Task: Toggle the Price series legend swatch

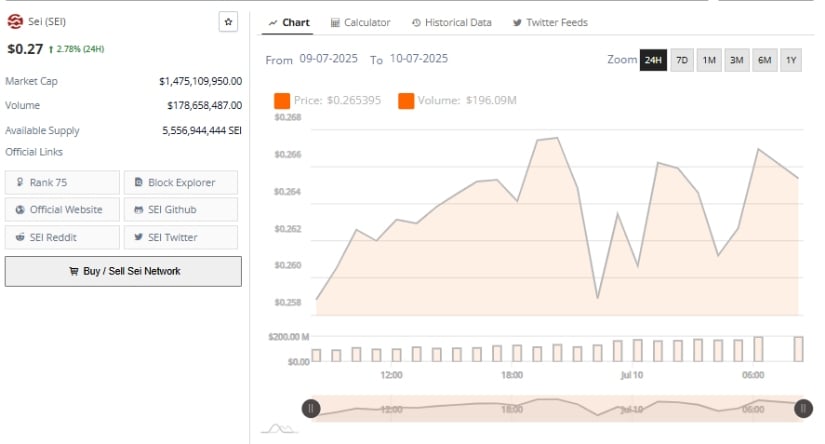Action: tap(282, 100)
